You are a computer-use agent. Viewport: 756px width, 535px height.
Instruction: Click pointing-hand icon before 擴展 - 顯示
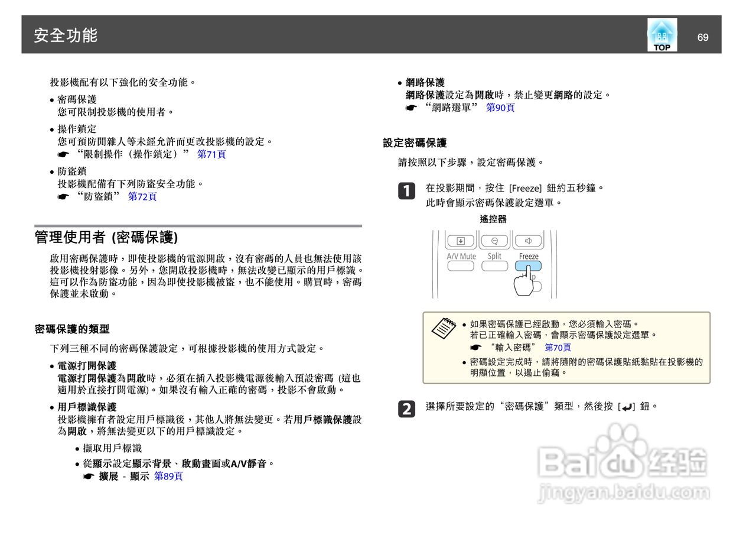[89, 476]
